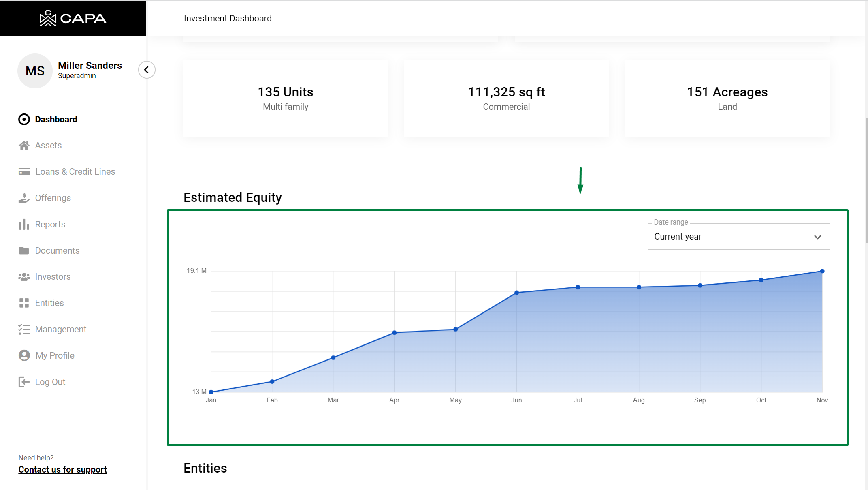Open the My Profile menu item
868x490 pixels.
coord(55,355)
